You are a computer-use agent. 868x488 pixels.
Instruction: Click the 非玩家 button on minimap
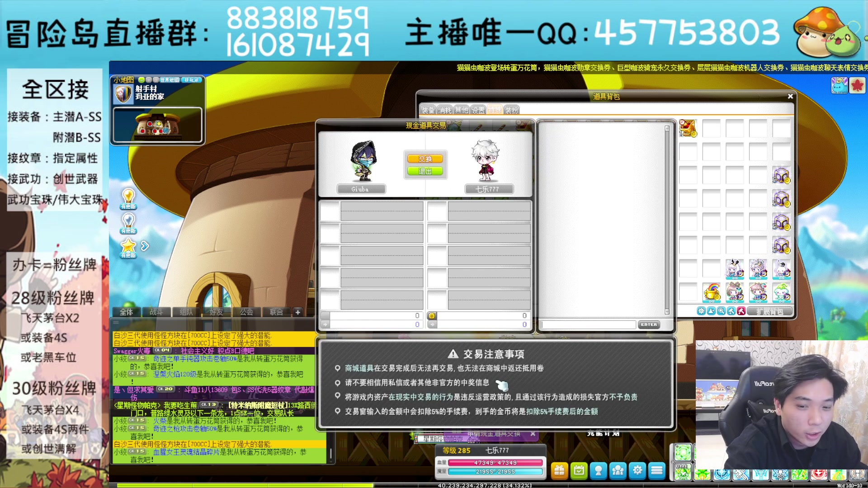(191, 80)
